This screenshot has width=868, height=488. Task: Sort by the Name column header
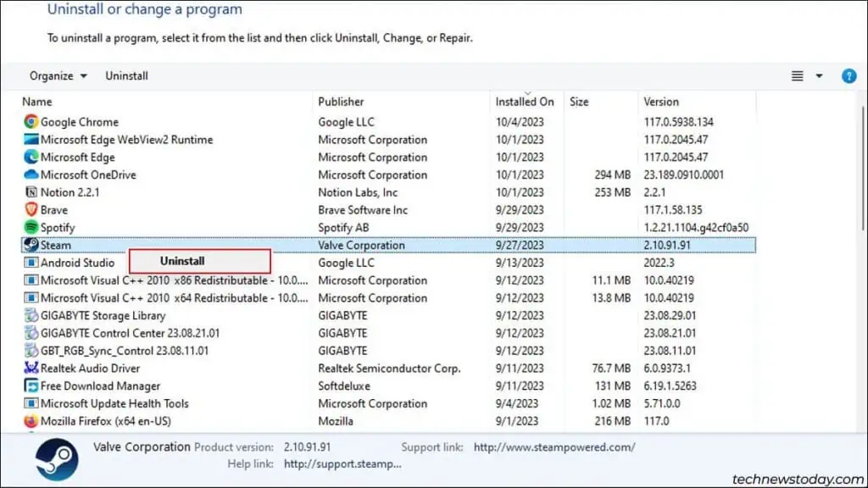pyautogui.click(x=37, y=102)
